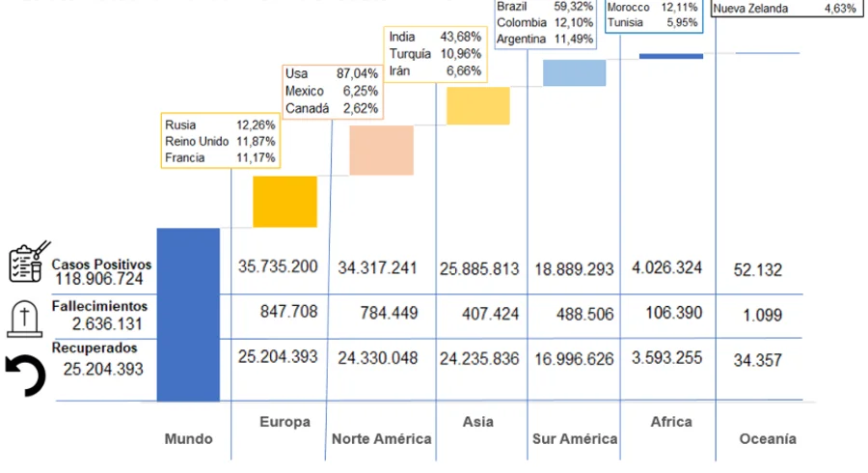
Task: Click Norte América deaths value 784.449
Action: coord(389,313)
